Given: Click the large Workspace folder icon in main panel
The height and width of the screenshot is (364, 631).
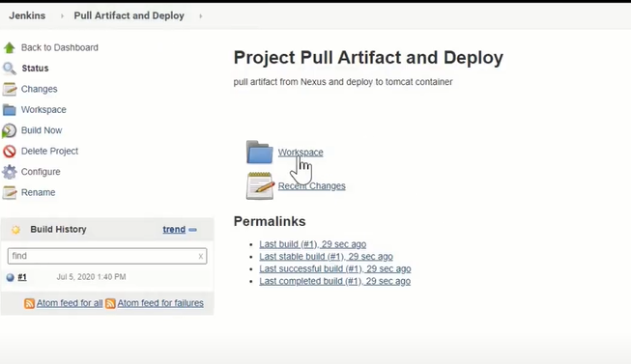Looking at the screenshot, I should (x=260, y=152).
